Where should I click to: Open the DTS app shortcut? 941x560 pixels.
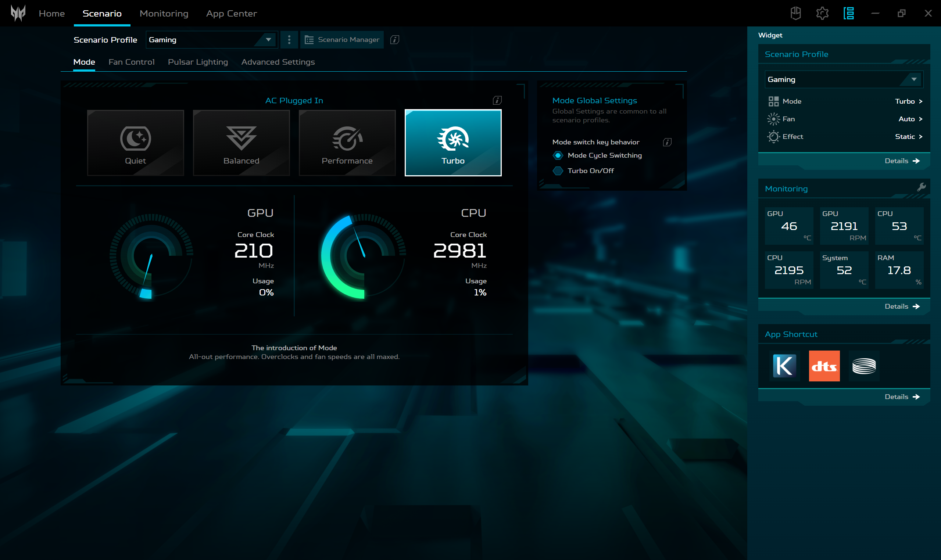click(x=824, y=365)
